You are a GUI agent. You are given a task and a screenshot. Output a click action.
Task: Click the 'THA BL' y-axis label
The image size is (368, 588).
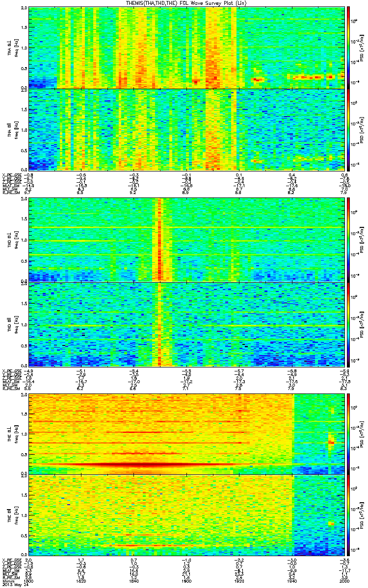click(x=10, y=48)
